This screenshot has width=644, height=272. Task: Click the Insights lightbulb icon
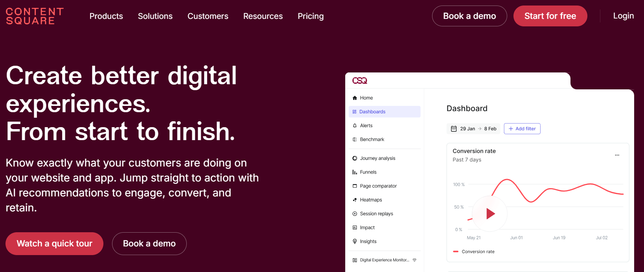click(355, 241)
